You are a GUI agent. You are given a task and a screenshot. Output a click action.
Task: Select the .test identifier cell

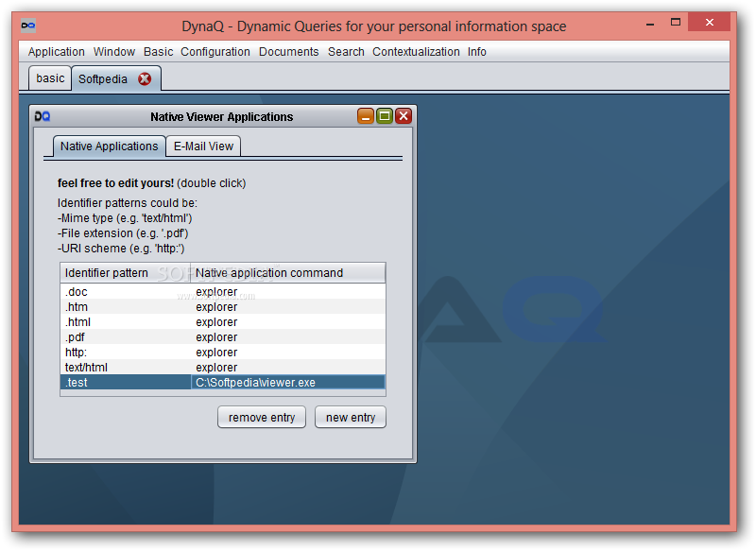pos(126,382)
